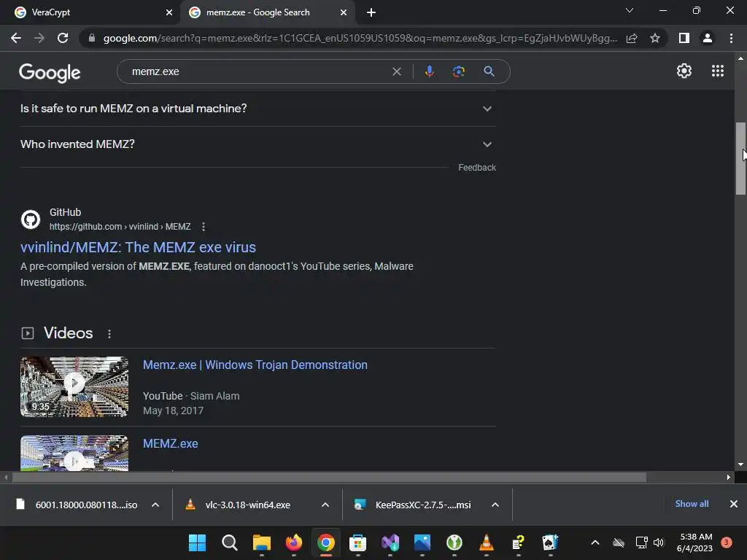Open more options for GitHub result
The image size is (747, 560).
click(204, 227)
